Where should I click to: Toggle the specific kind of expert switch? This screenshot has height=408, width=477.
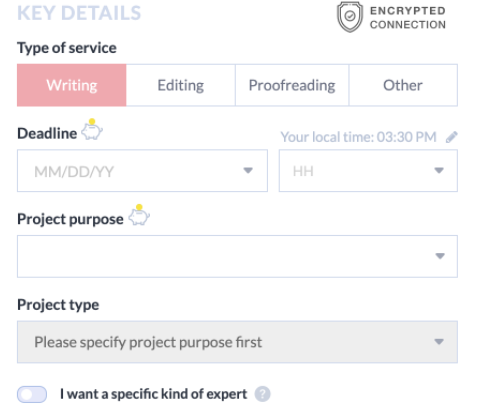coord(32,394)
